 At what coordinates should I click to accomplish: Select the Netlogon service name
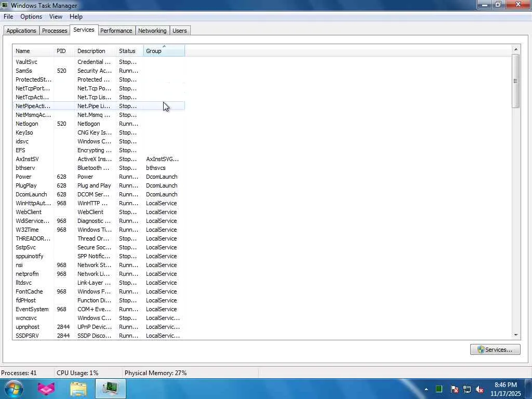click(x=27, y=124)
